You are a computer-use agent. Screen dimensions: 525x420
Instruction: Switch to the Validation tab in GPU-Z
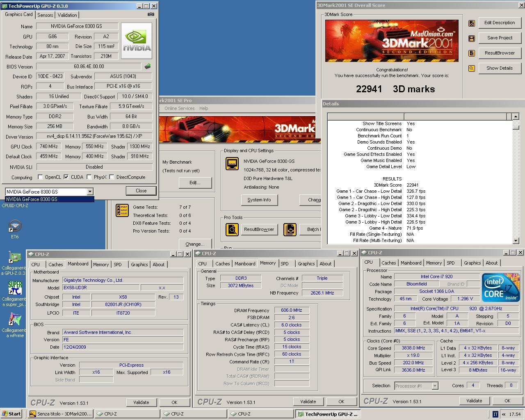click(x=67, y=15)
